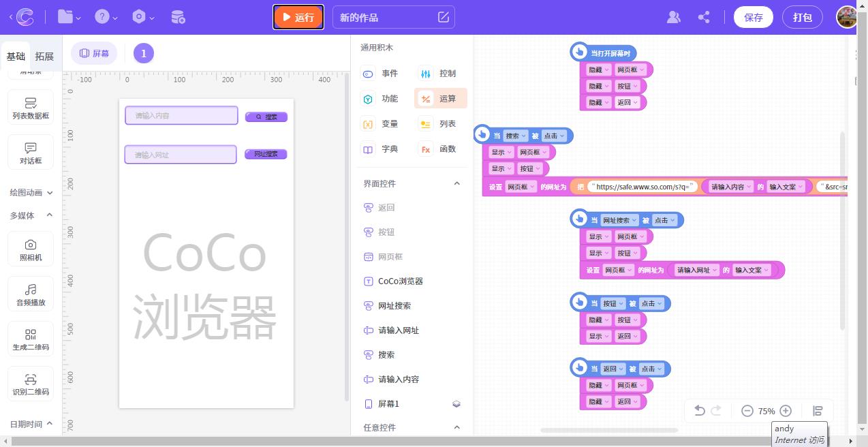Click the 打包 package button
Image resolution: width=868 pixels, height=447 pixels.
(803, 17)
